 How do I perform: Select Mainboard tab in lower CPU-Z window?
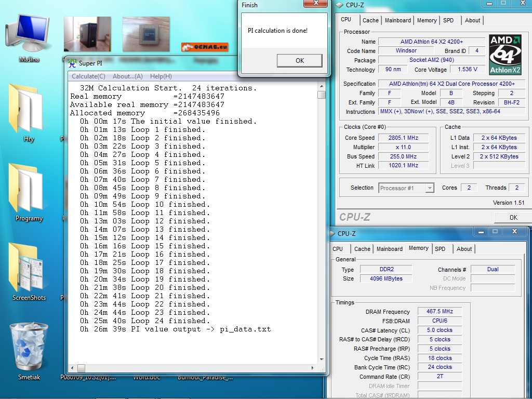tap(390, 249)
